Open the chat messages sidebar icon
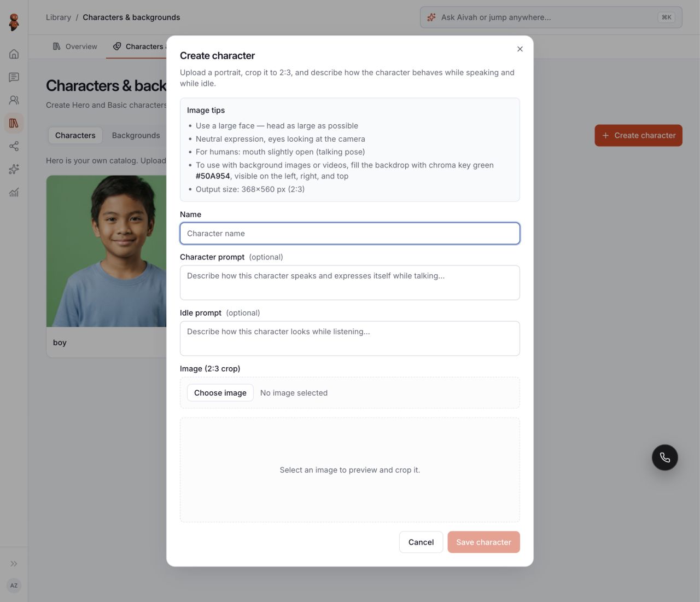Image resolution: width=700 pixels, height=602 pixels. tap(14, 77)
